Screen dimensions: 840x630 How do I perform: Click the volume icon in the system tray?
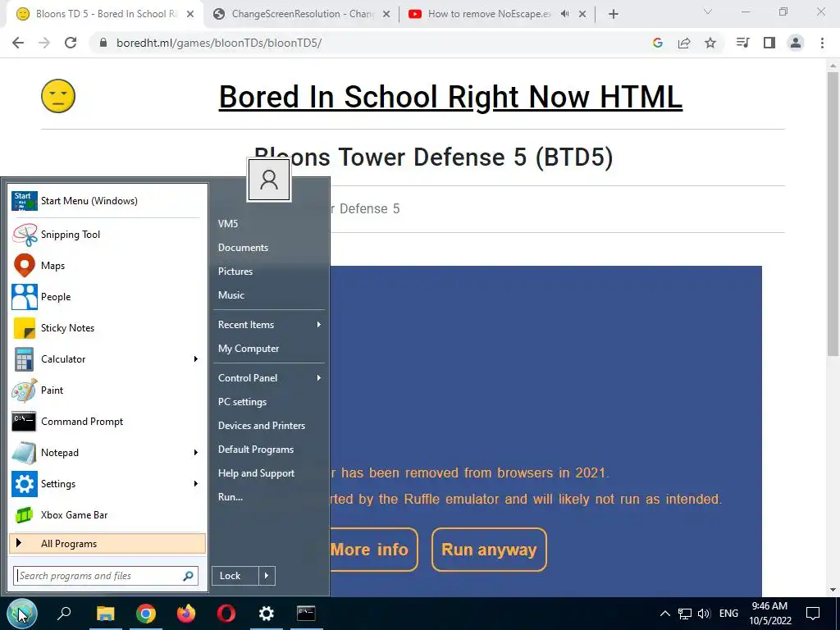coord(704,614)
